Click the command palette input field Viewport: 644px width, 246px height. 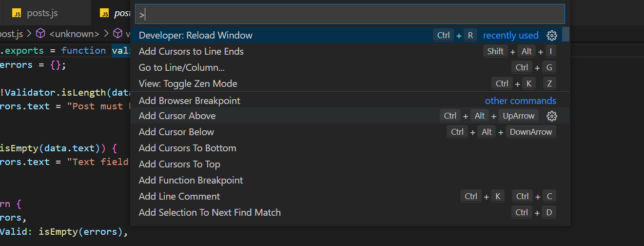(350, 14)
